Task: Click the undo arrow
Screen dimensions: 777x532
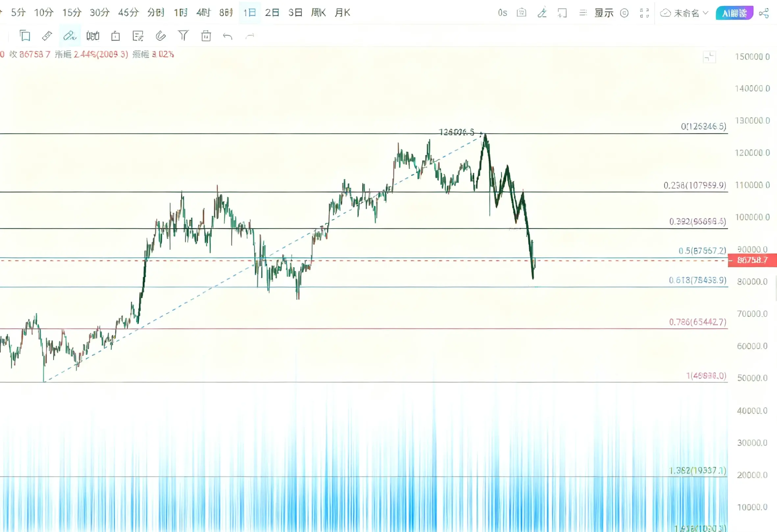Action: coord(228,36)
